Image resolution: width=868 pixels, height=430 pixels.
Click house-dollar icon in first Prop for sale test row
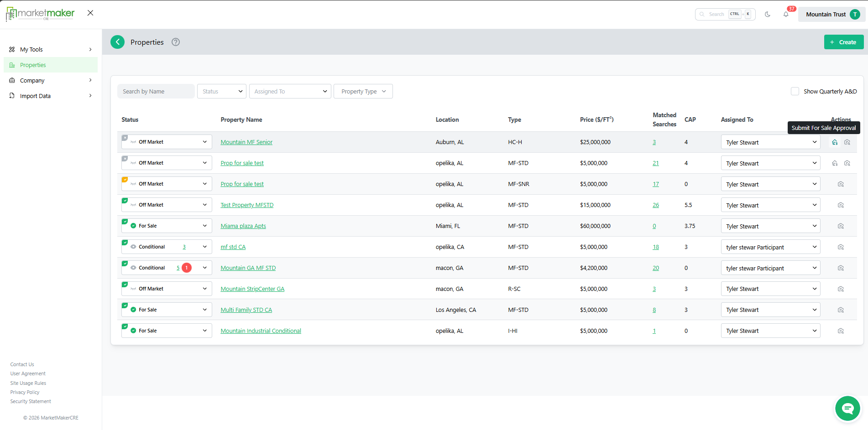point(835,163)
